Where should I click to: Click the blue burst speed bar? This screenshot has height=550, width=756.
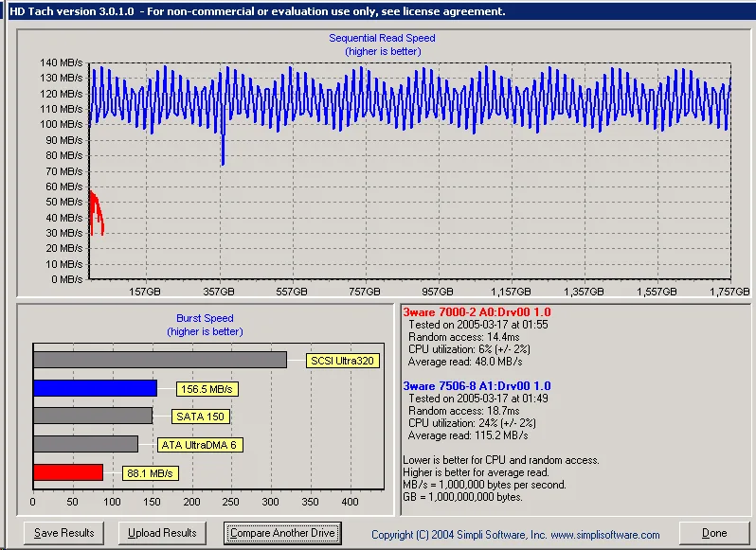[x=95, y=388]
